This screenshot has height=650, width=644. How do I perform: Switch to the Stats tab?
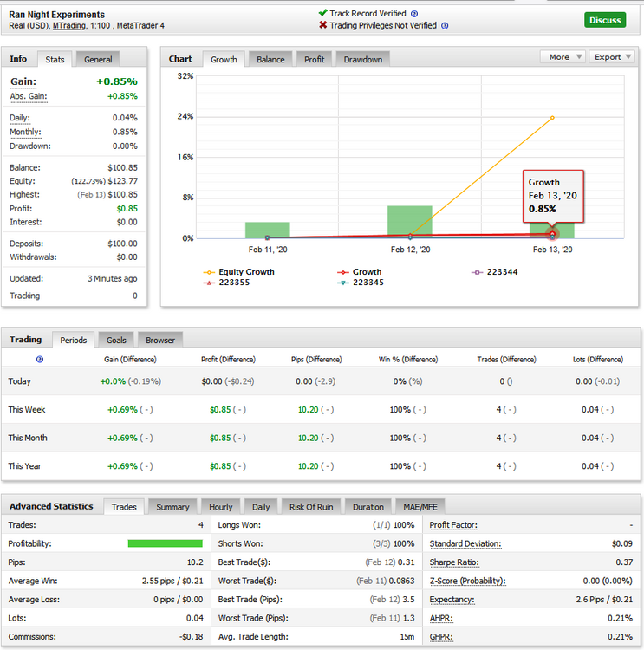point(55,59)
